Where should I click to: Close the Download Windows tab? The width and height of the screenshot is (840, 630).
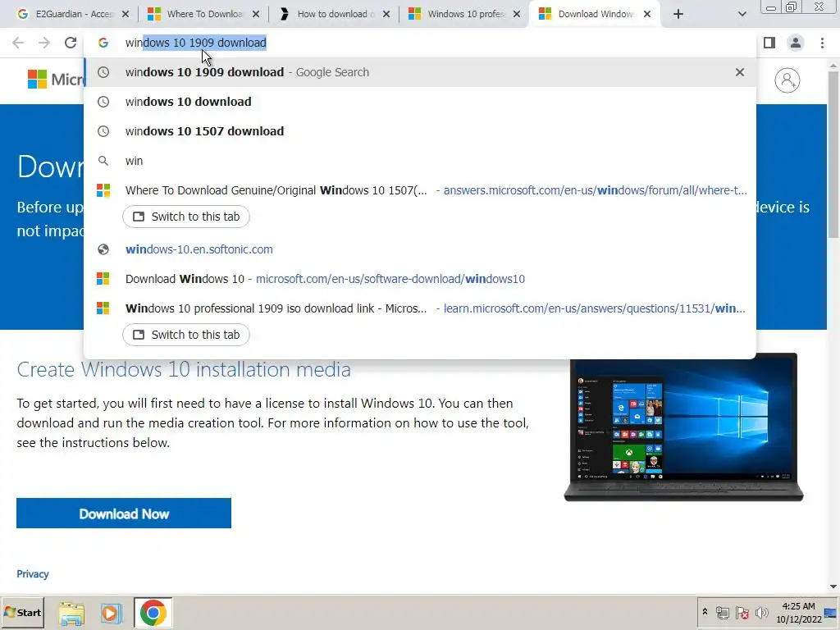[647, 14]
